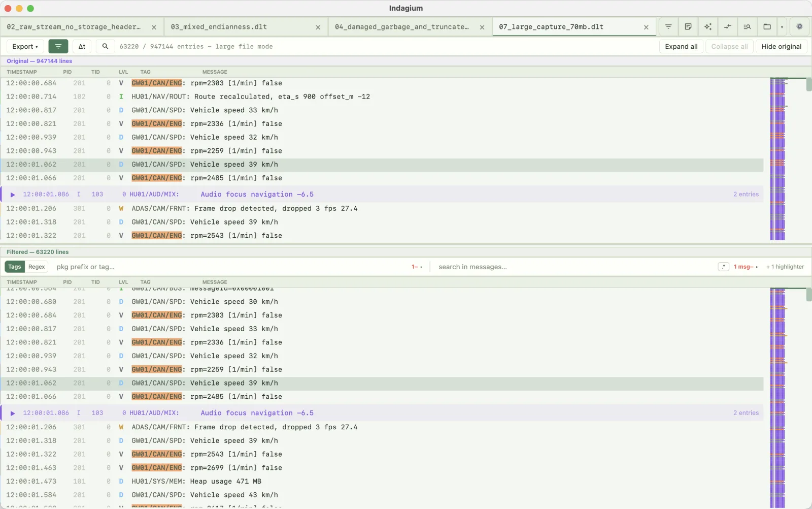Open the '1–' tag filter dropdown
This screenshot has width=812, height=509.
(417, 267)
